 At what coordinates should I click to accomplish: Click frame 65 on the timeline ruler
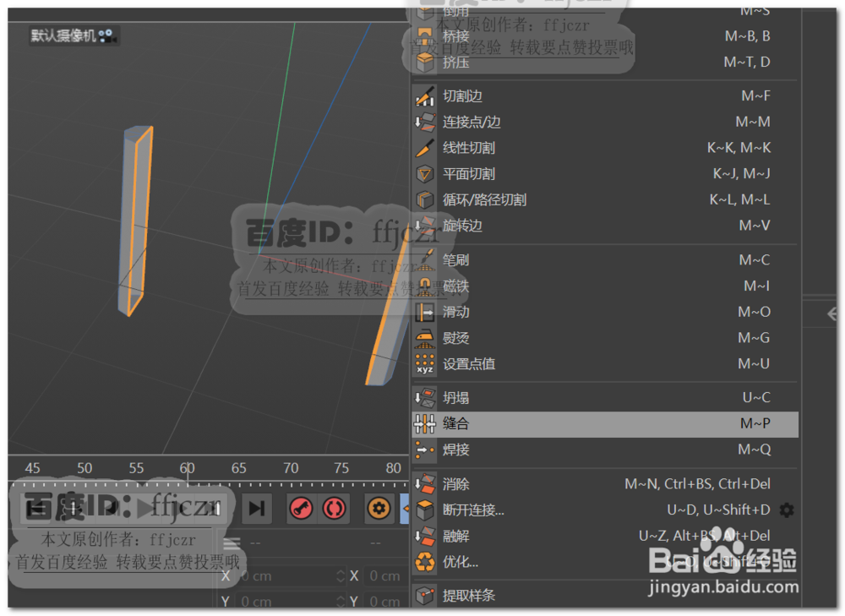point(239,467)
